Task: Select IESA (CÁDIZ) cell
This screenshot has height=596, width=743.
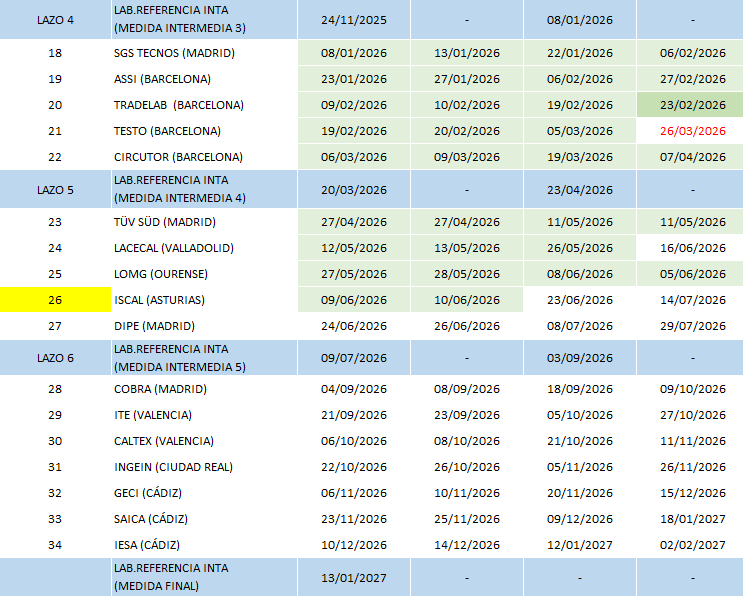Action: click(x=204, y=545)
